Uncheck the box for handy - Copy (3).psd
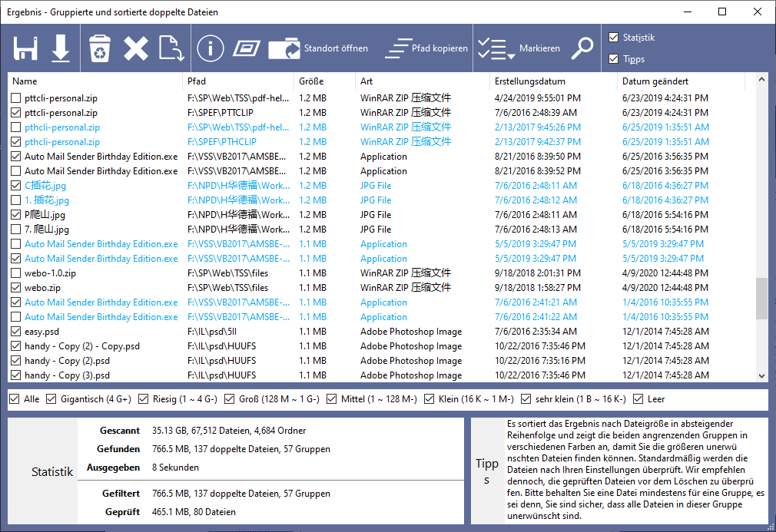The height and width of the screenshot is (532, 776). 16,375
